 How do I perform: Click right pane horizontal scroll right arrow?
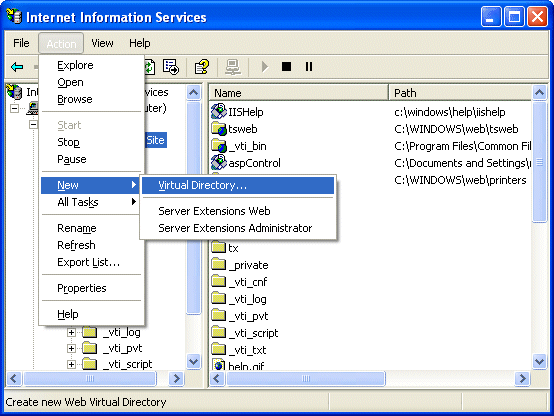coord(522,379)
